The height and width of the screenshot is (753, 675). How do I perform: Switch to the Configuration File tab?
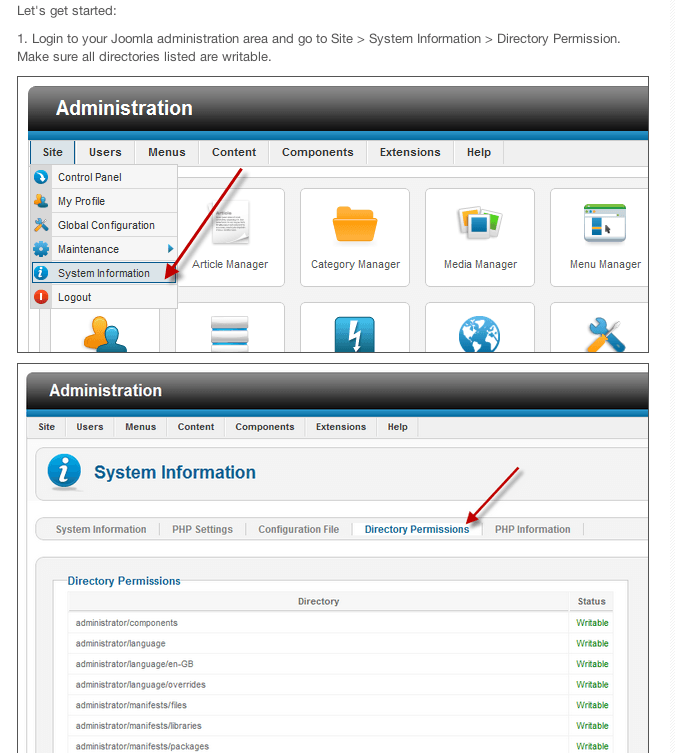(x=299, y=529)
